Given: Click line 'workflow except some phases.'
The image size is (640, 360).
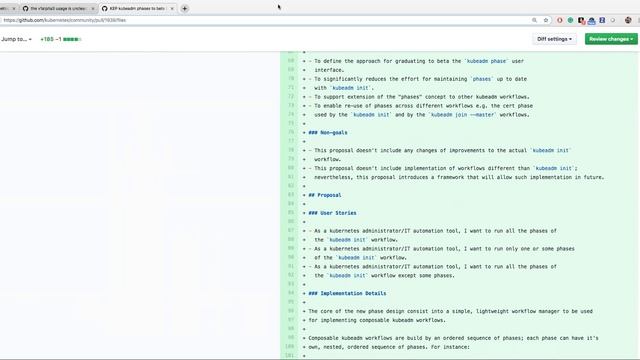Looking at the screenshot, I should click(x=384, y=276).
